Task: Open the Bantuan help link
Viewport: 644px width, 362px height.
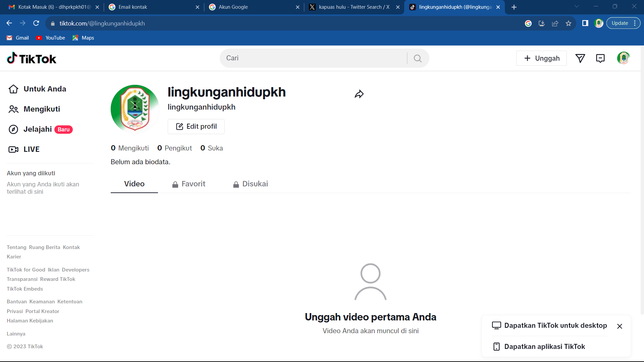Action: pyautogui.click(x=17, y=302)
